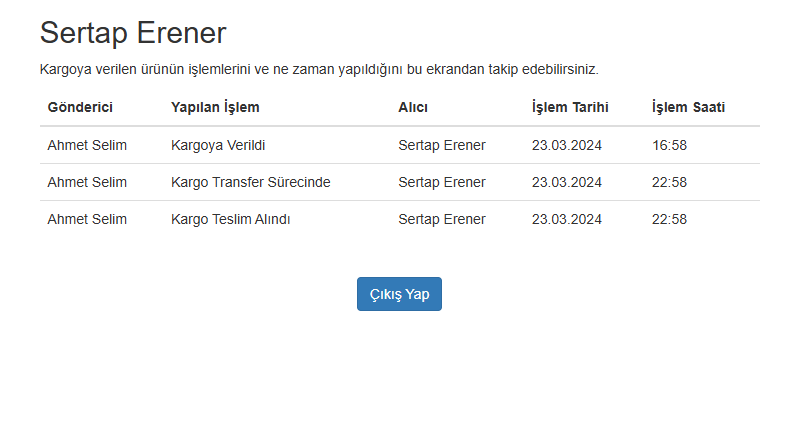
Task: Click the Yapılan İşlem column header
Action: (215, 107)
